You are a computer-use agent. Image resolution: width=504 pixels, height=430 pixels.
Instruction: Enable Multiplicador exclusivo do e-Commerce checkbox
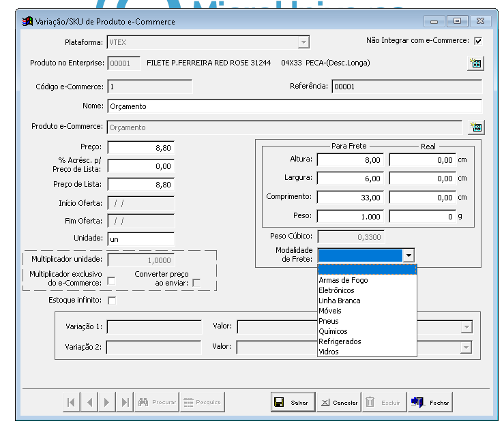point(111,281)
